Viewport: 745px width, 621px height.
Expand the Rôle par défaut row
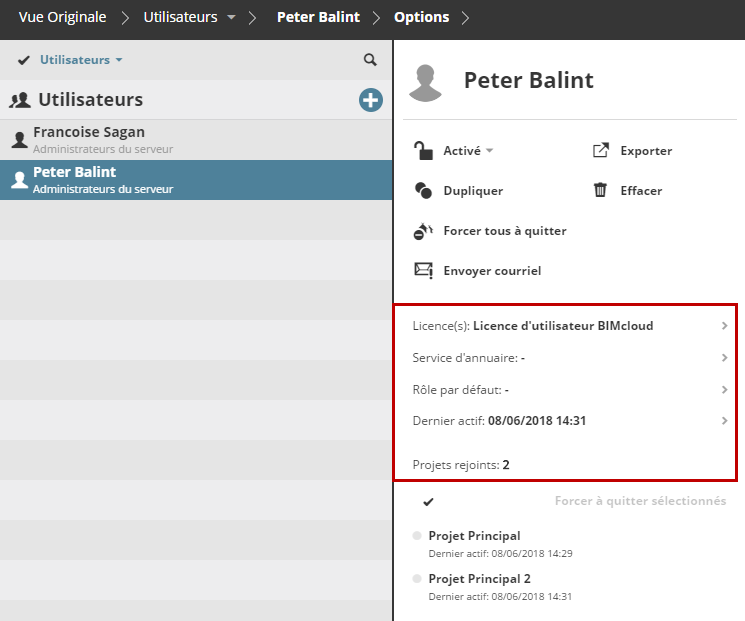[x=724, y=390]
